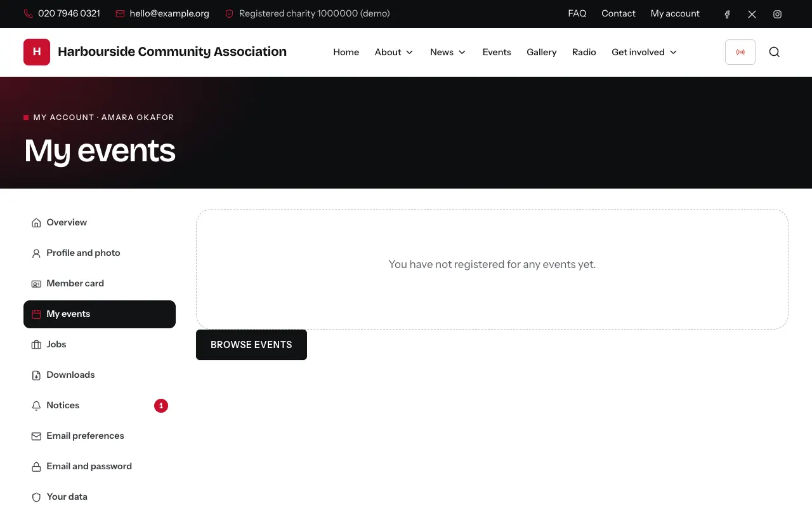The height and width of the screenshot is (508, 812).
Task: Call the 020 7946 0321 phone number
Action: [x=62, y=13]
